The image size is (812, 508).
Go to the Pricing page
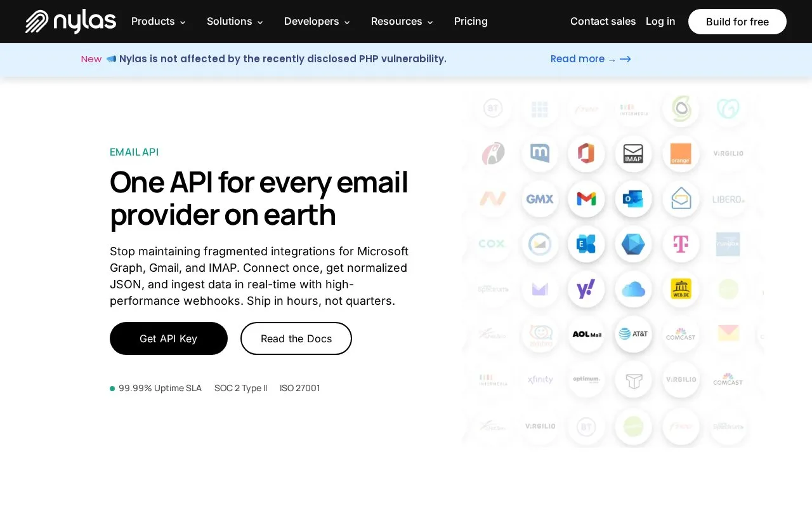(x=471, y=22)
